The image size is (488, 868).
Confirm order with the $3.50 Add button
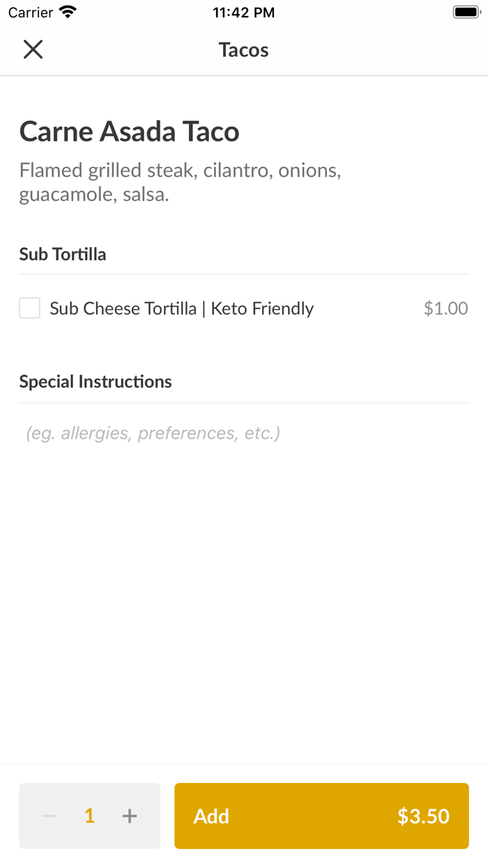pos(321,816)
